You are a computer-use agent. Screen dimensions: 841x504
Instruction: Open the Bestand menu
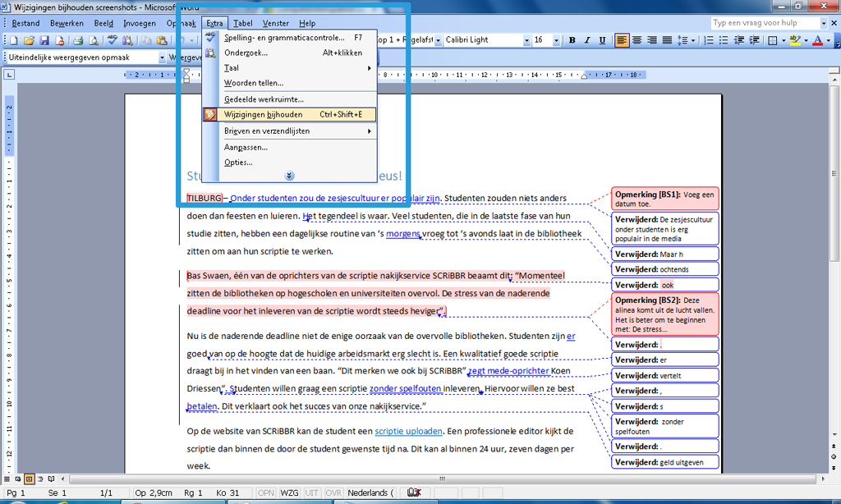pos(25,23)
